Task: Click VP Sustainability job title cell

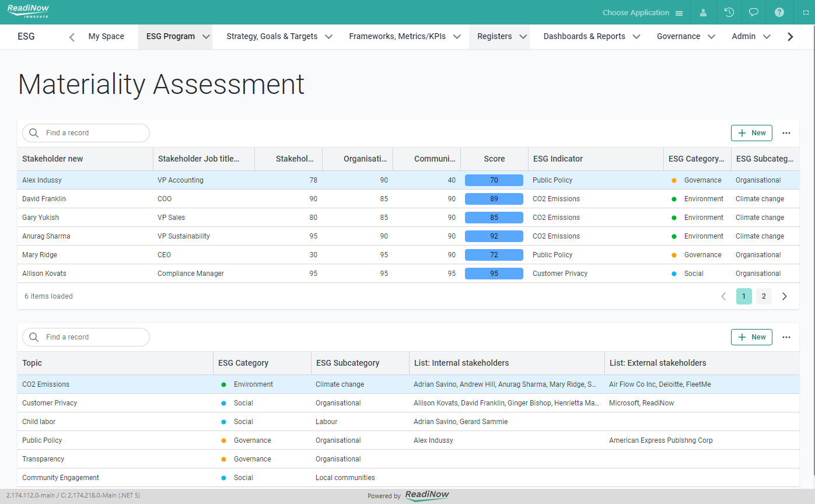Action: 184,236
